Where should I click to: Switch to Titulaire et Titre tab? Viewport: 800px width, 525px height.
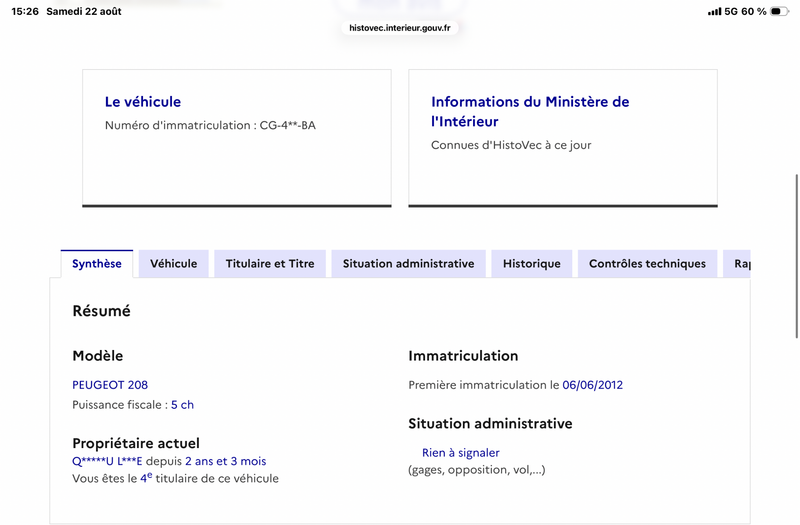pos(270,264)
